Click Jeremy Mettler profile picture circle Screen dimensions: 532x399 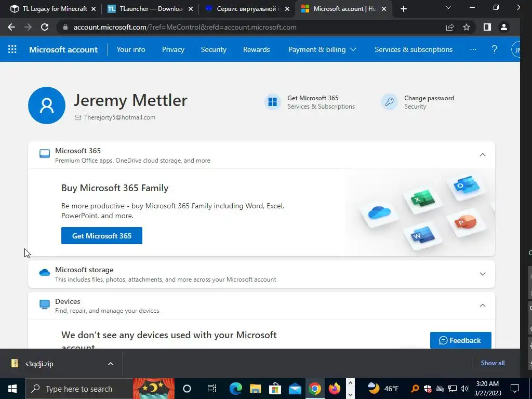[x=47, y=105]
